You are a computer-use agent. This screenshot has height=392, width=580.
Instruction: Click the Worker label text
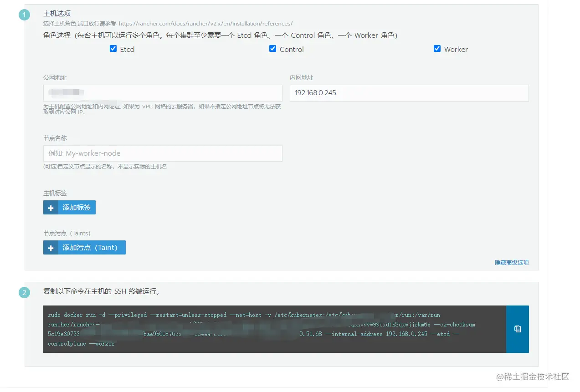tap(456, 50)
